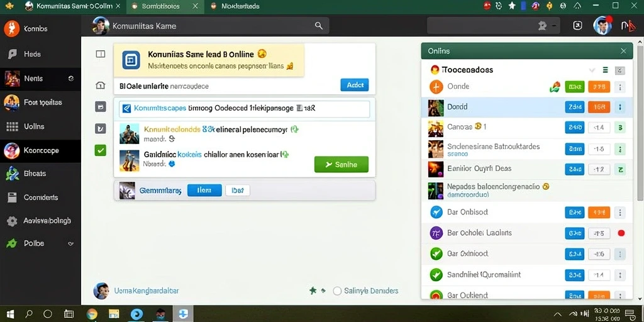This screenshot has width=644, height=322.
Task: Click the home icon beside the post box
Action: coord(100,86)
